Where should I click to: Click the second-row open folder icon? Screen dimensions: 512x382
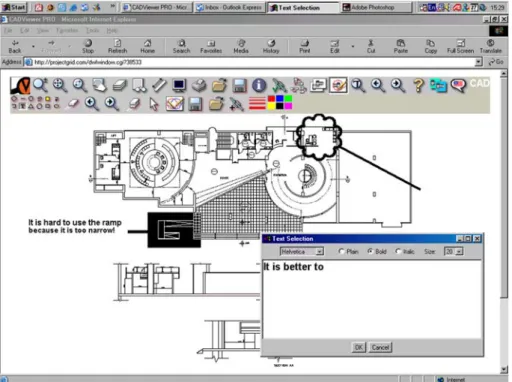click(x=216, y=104)
